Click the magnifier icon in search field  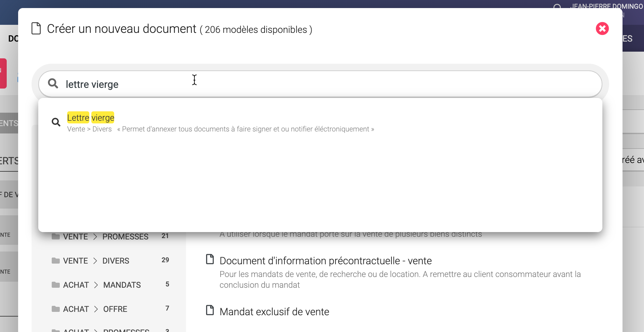pos(53,84)
